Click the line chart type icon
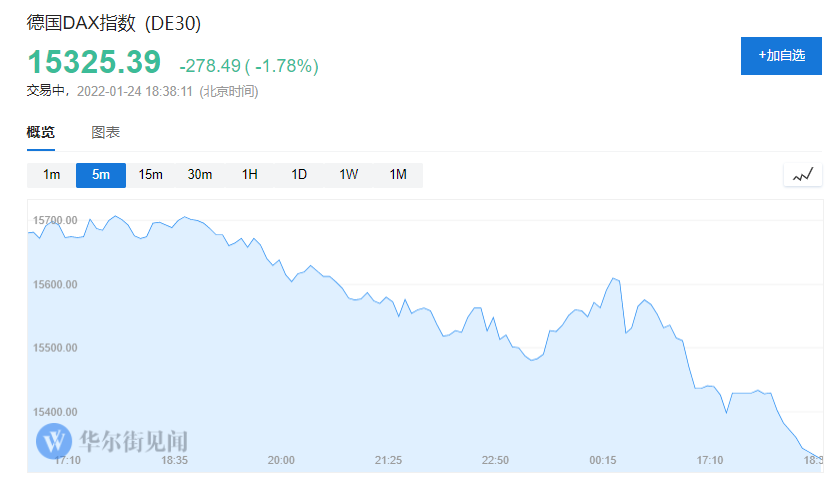Image resolution: width=839 pixels, height=481 pixels. [x=803, y=175]
